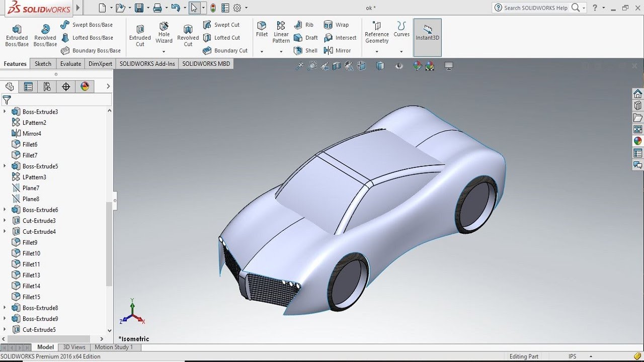Expand the Boss-Extrude3 feature node

point(5,112)
